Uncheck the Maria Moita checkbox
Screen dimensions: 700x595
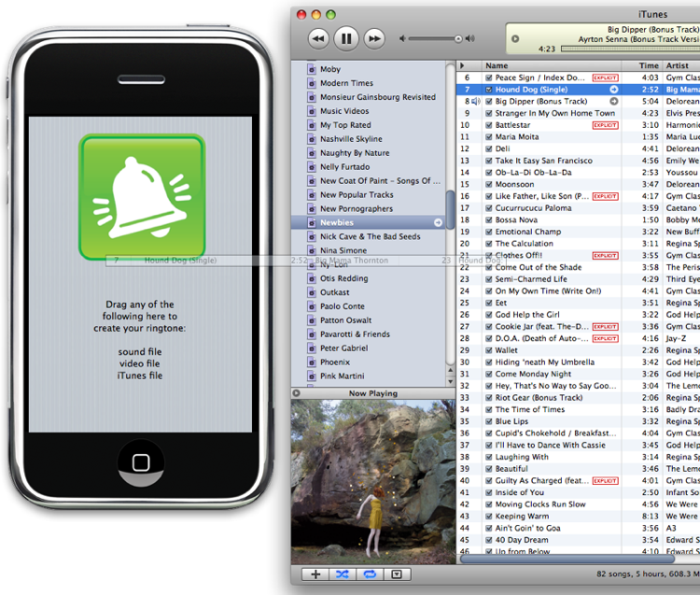tap(489, 137)
